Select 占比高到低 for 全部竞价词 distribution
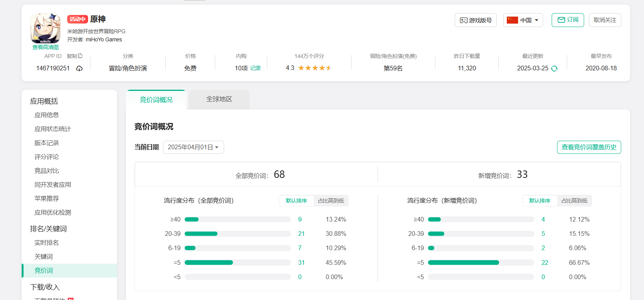 tap(331, 201)
